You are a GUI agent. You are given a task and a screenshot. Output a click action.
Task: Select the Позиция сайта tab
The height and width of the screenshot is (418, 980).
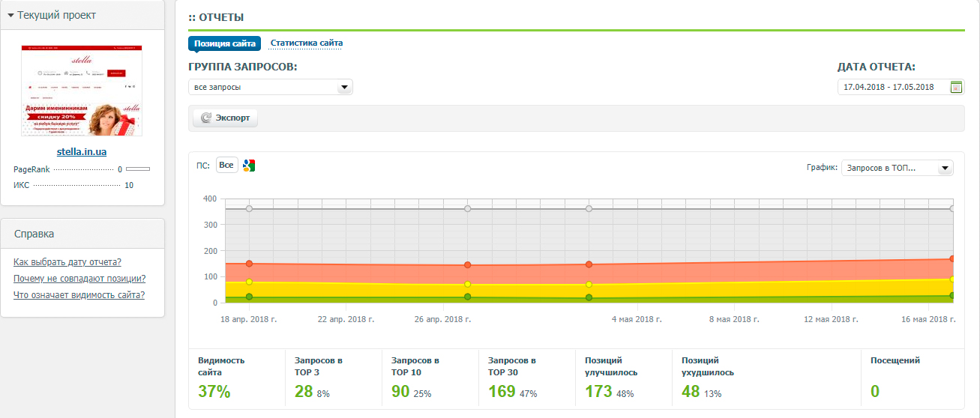point(224,43)
